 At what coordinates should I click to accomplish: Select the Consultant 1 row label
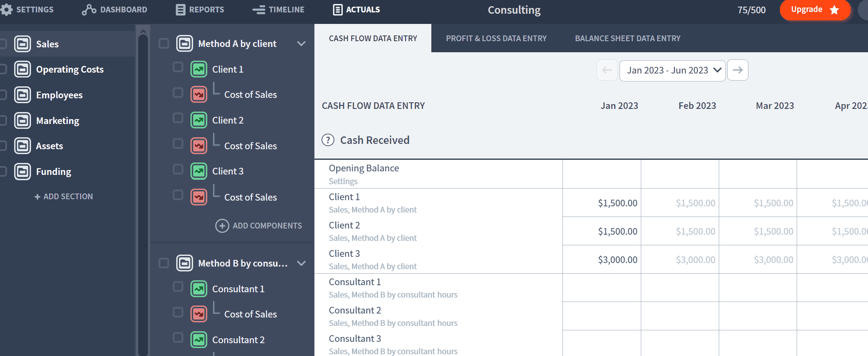tap(355, 282)
